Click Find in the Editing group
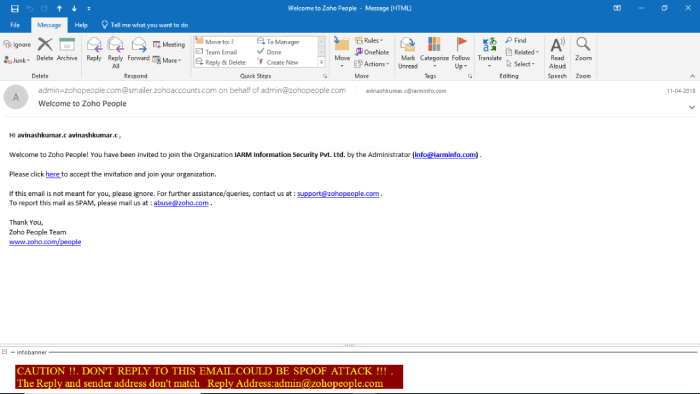 (516, 40)
